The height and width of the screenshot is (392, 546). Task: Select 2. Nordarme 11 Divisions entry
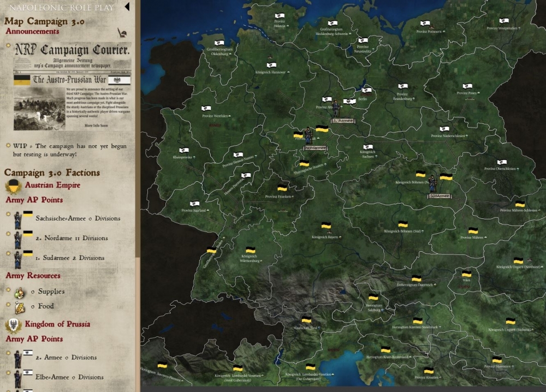72,238
